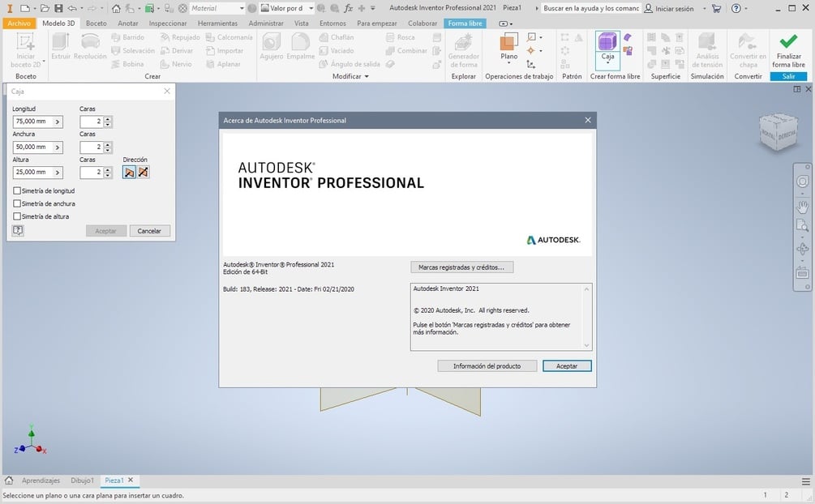Click Aceptar in the About dialog
This screenshot has height=504, width=815.
[567, 366]
